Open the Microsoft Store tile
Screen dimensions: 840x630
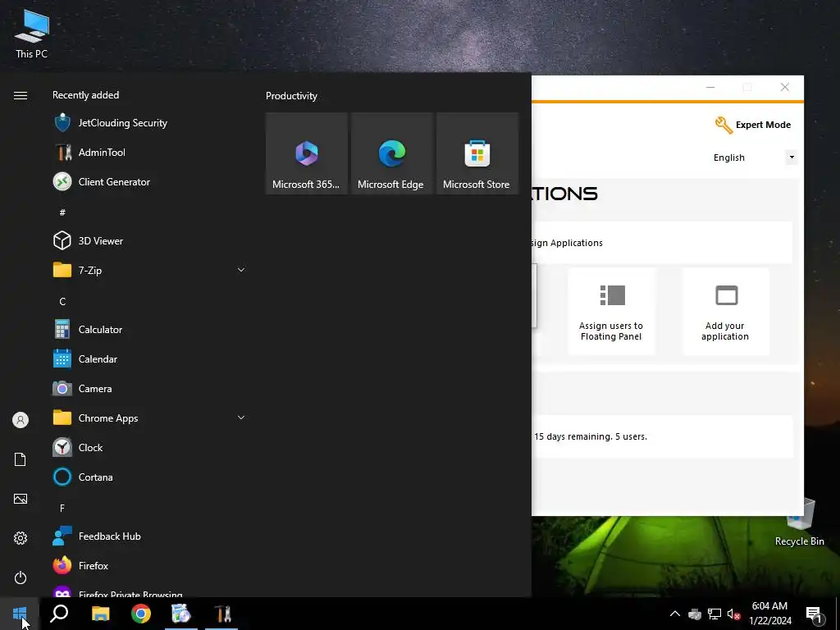(x=477, y=153)
